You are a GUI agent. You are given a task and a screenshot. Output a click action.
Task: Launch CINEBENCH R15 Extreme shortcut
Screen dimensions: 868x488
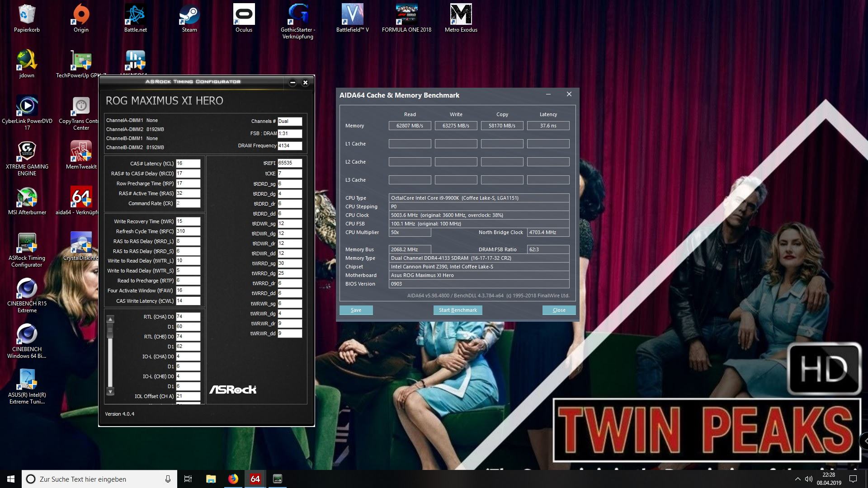pos(27,295)
